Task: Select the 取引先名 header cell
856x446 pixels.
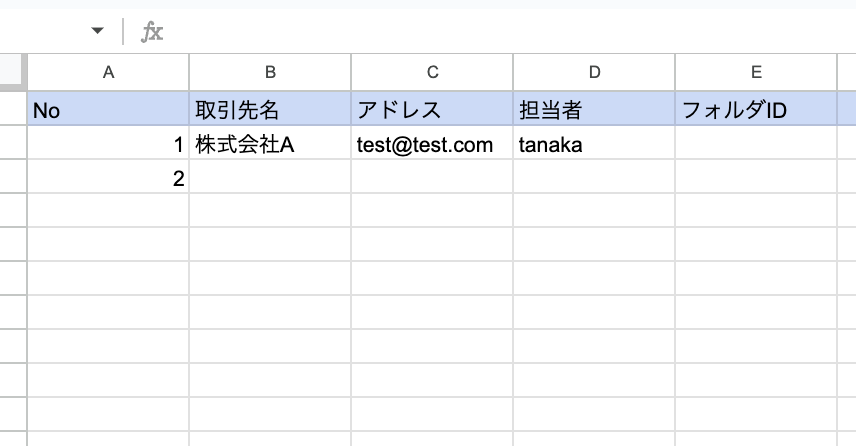Action: click(x=270, y=110)
